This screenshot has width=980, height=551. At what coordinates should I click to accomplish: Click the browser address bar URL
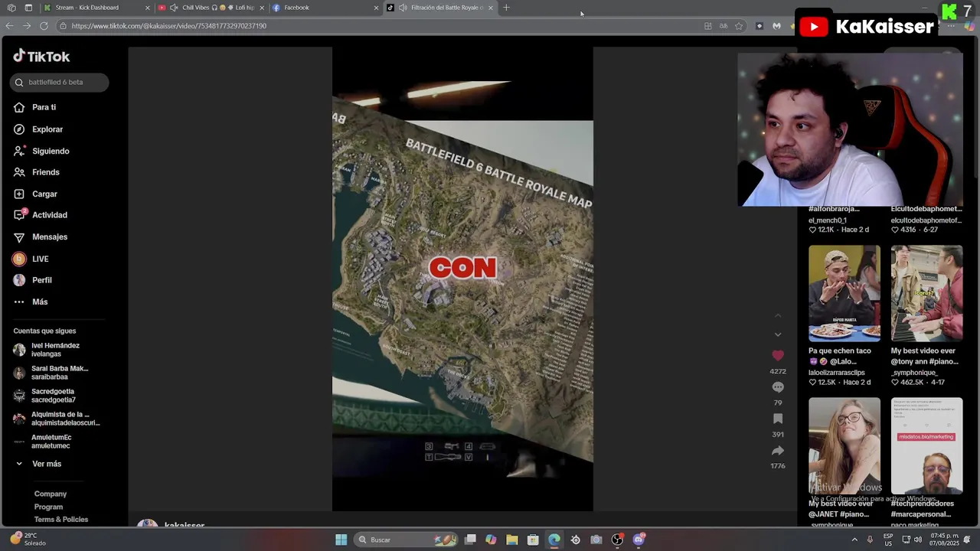coord(168,25)
